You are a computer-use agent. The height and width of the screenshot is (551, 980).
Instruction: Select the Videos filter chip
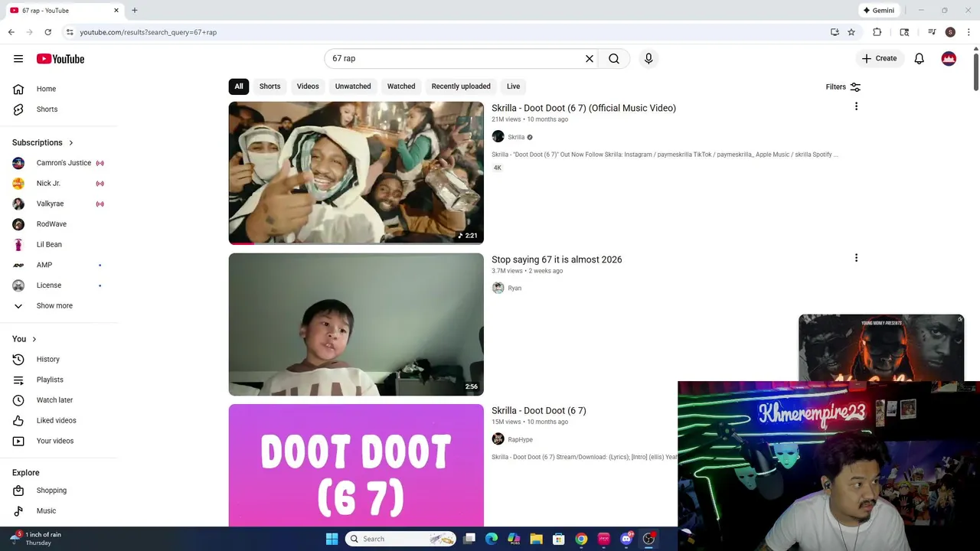(x=308, y=86)
